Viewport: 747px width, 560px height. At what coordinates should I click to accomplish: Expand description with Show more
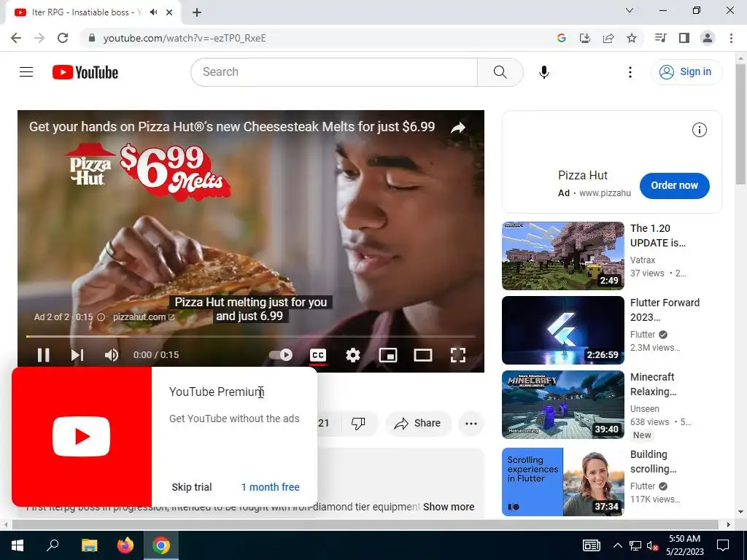tap(449, 507)
